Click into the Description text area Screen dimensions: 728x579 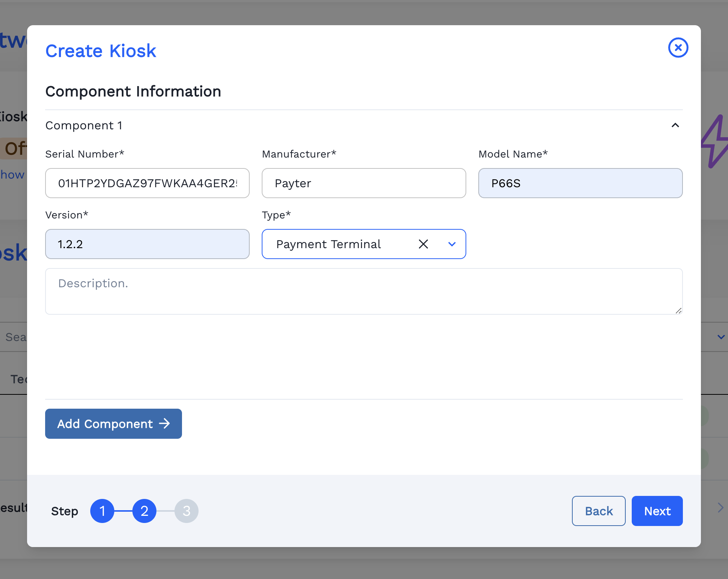click(x=364, y=291)
